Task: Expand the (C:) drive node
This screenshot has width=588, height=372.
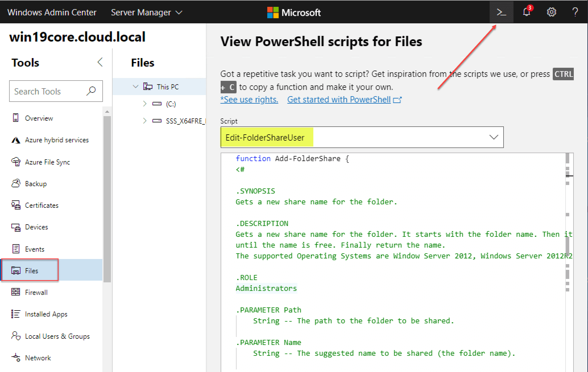Action: pos(145,104)
